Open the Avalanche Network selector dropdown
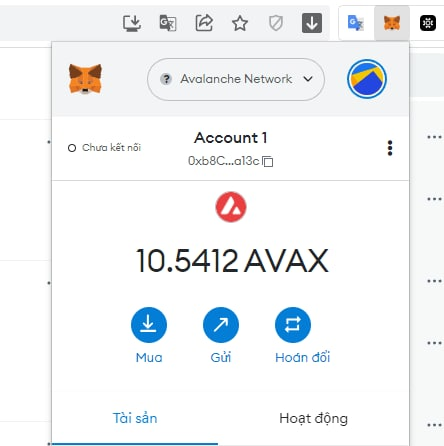444x446 pixels. pyautogui.click(x=236, y=79)
